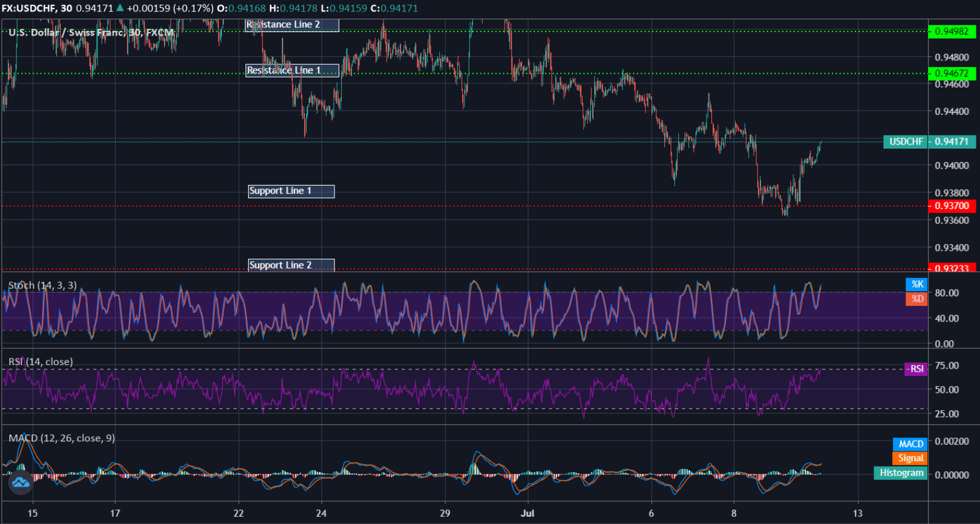Viewport: 980px width, 524px height.
Task: Click the date label 22 on time axis
Action: (239, 514)
